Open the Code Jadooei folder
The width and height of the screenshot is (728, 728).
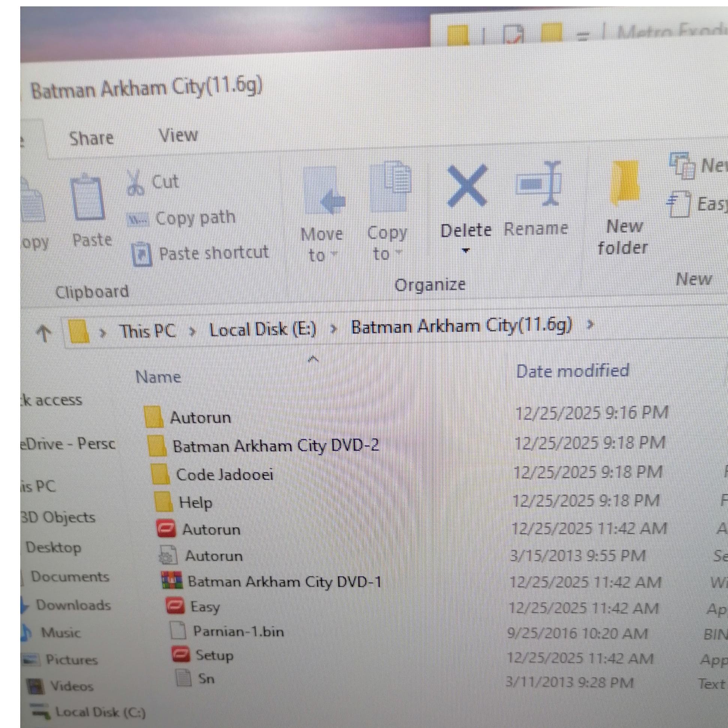[x=224, y=475]
